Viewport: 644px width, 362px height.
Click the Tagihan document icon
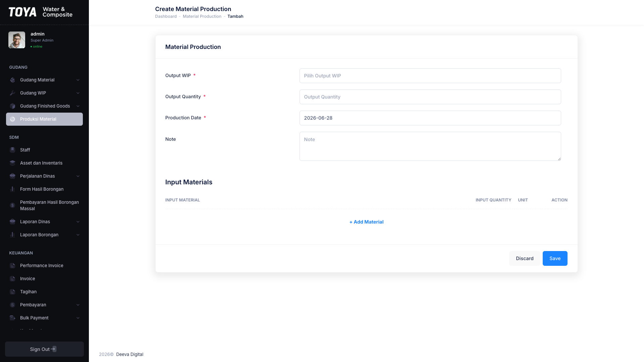coord(12,292)
